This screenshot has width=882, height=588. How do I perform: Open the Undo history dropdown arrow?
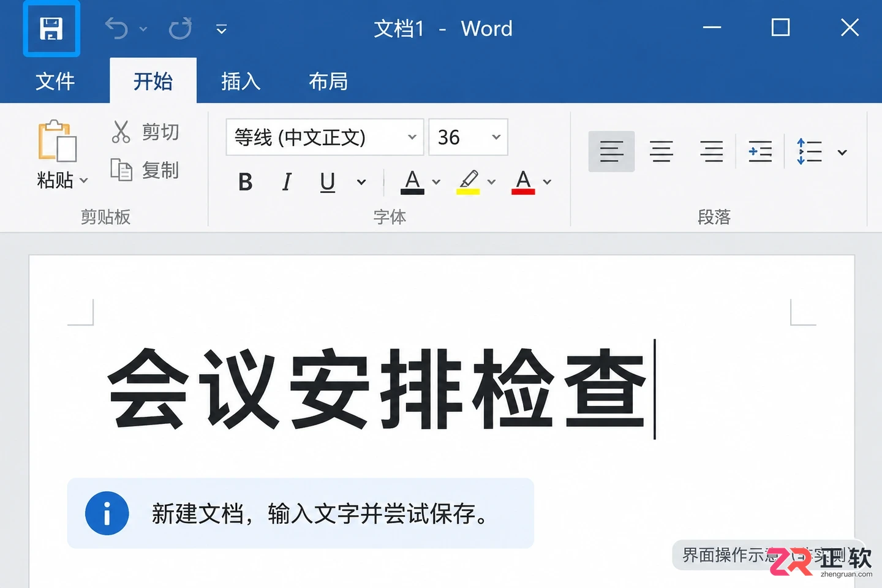pyautogui.click(x=143, y=29)
